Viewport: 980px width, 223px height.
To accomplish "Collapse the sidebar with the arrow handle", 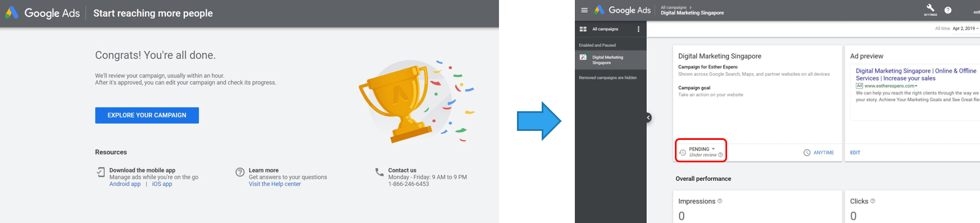I will 648,117.
